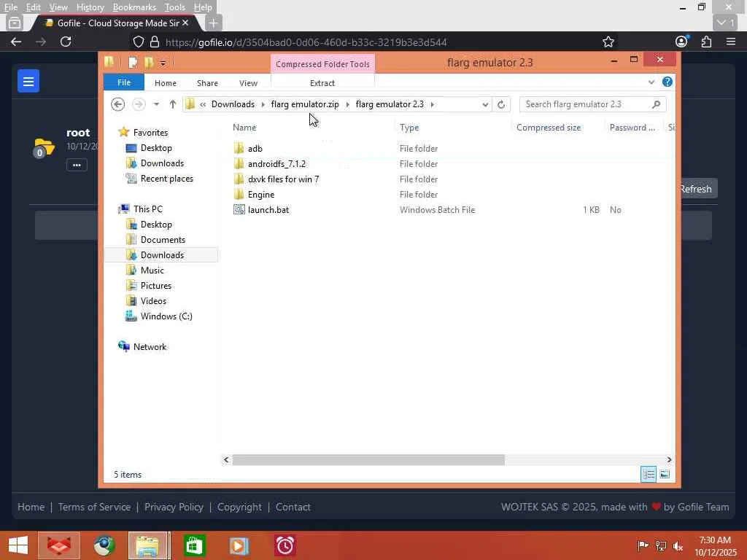Open the Contact footer link
Image resolution: width=747 pixels, height=560 pixels.
coord(293,507)
